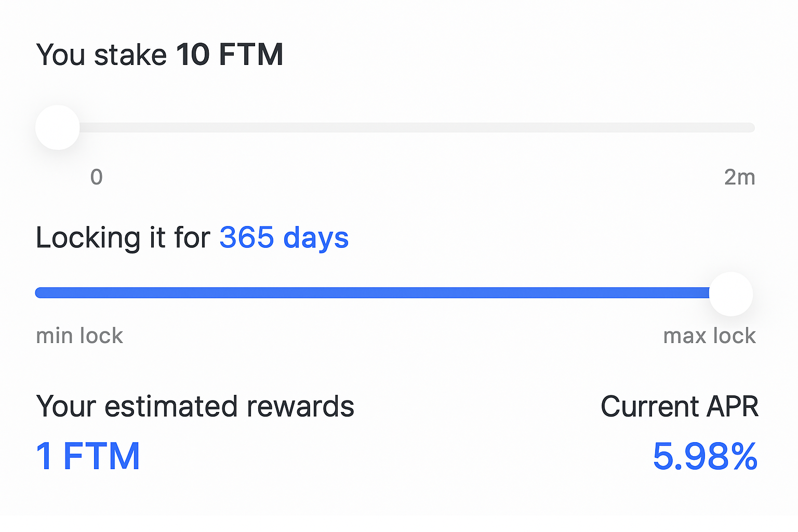798x532 pixels.
Task: Click the lock duration slider handle
Action: 731,293
